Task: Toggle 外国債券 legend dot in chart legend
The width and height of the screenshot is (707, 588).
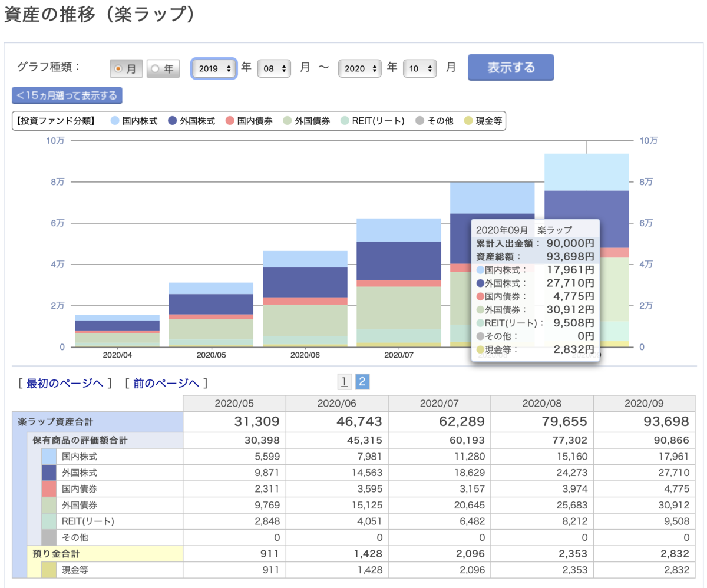Action: pyautogui.click(x=288, y=121)
